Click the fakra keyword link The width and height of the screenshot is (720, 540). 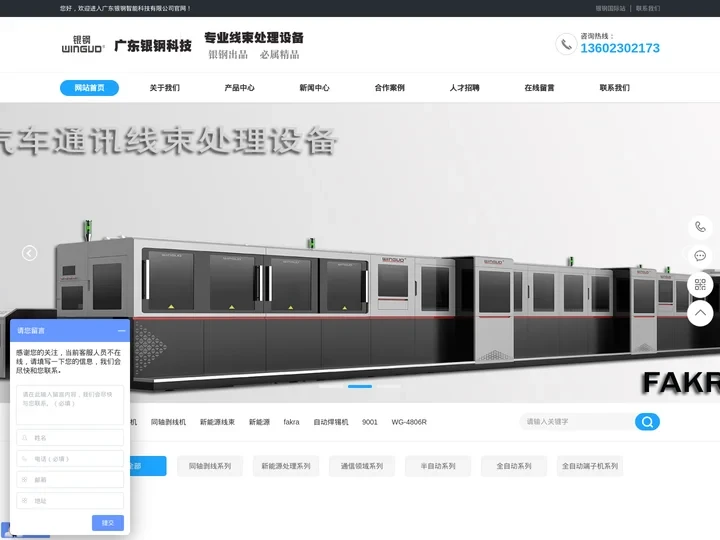(291, 422)
